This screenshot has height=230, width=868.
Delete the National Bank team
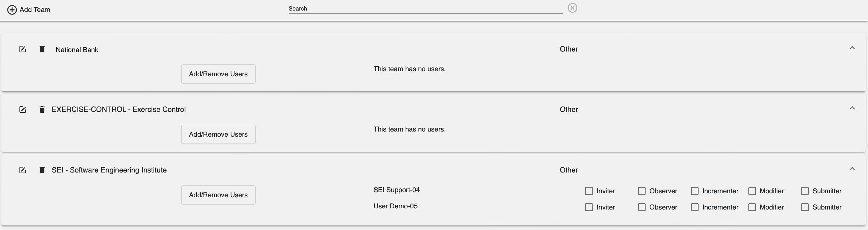coord(42,49)
